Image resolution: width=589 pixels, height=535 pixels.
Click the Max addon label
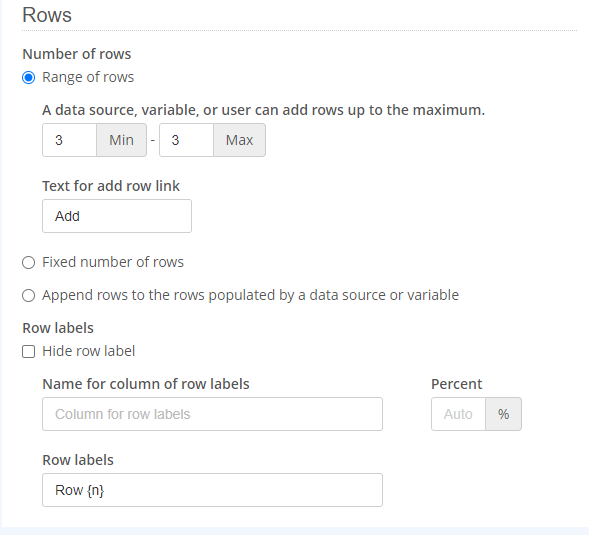click(x=239, y=140)
